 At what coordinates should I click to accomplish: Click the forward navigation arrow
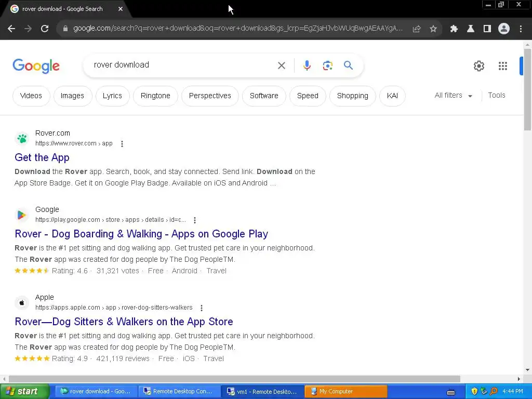28,29
